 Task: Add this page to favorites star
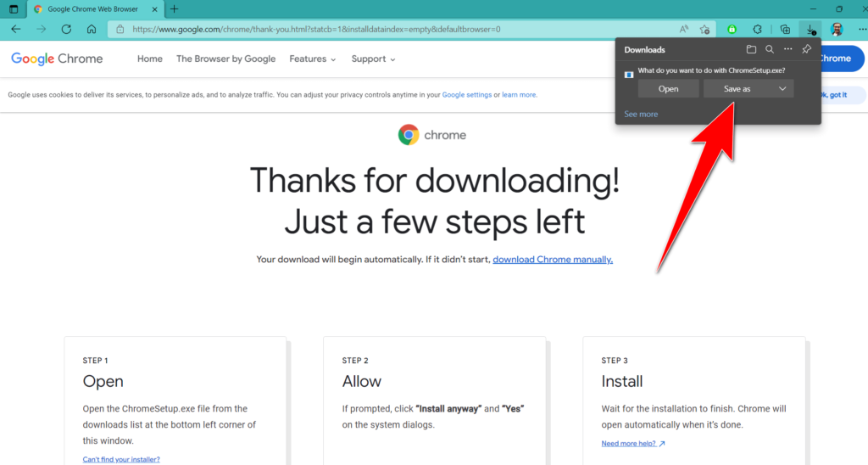(x=704, y=30)
